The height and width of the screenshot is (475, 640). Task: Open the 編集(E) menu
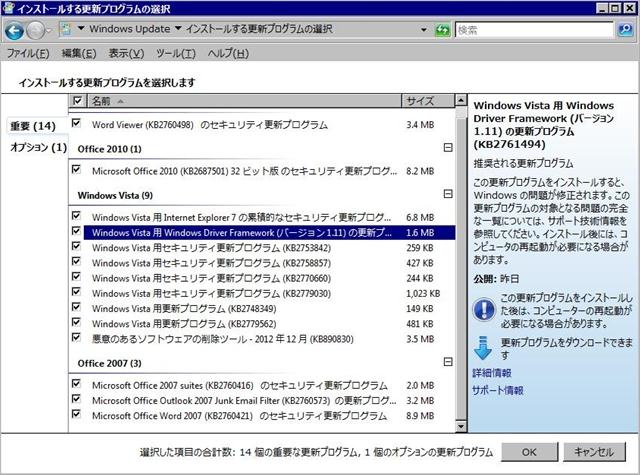coord(79,53)
